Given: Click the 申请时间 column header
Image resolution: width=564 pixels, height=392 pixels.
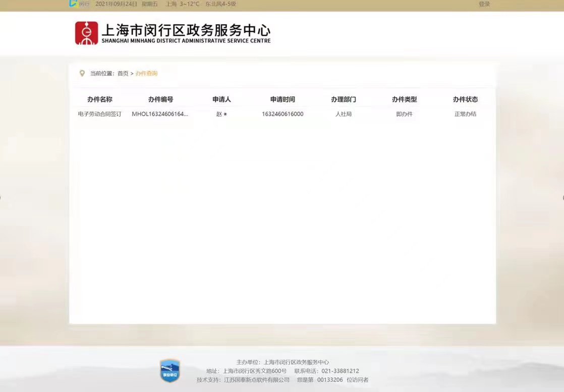Looking at the screenshot, I should pyautogui.click(x=283, y=99).
